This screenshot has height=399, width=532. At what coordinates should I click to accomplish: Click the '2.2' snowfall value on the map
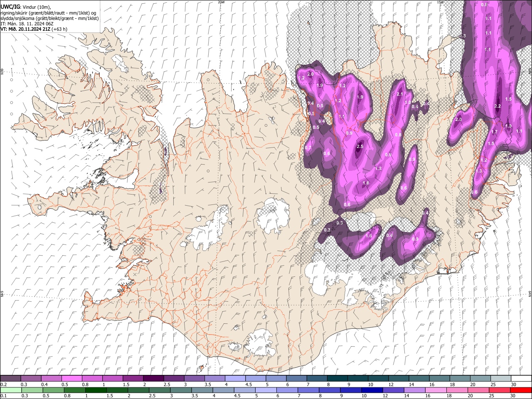(498, 106)
